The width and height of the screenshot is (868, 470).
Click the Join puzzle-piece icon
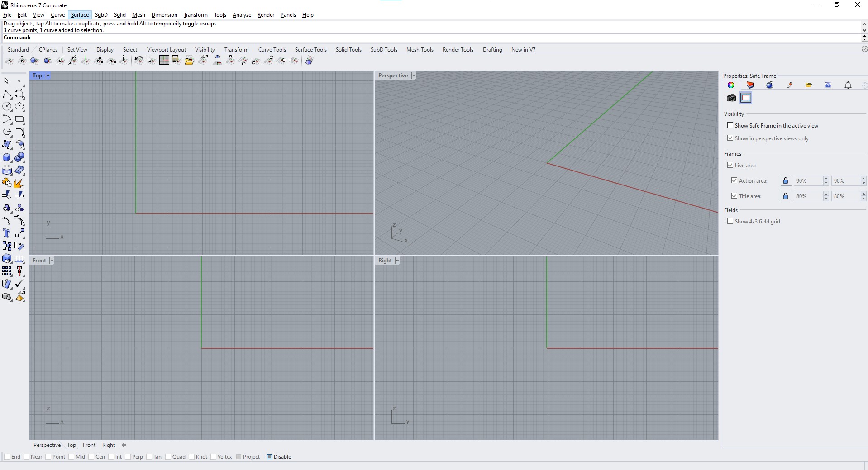point(7,183)
